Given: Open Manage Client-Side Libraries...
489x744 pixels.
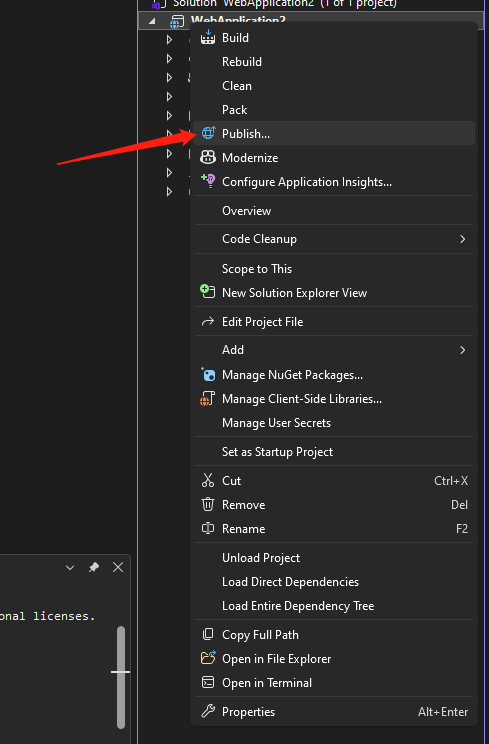Looking at the screenshot, I should pos(334,399).
